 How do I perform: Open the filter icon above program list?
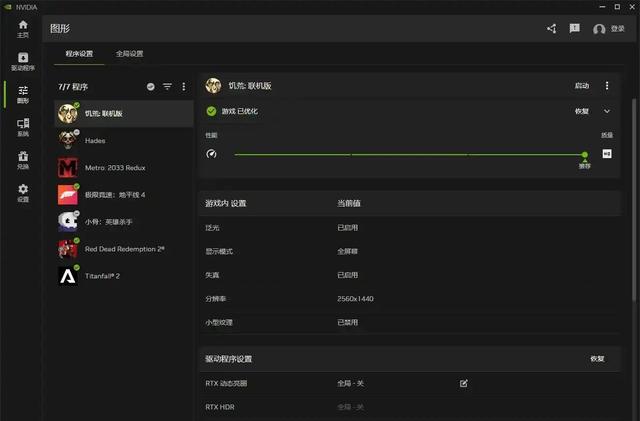pyautogui.click(x=167, y=87)
